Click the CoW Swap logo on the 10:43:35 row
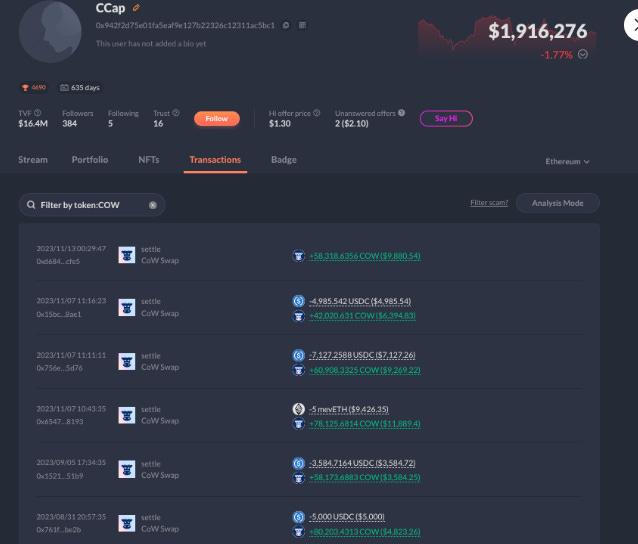Viewport: 638px width, 544px height. click(127, 415)
